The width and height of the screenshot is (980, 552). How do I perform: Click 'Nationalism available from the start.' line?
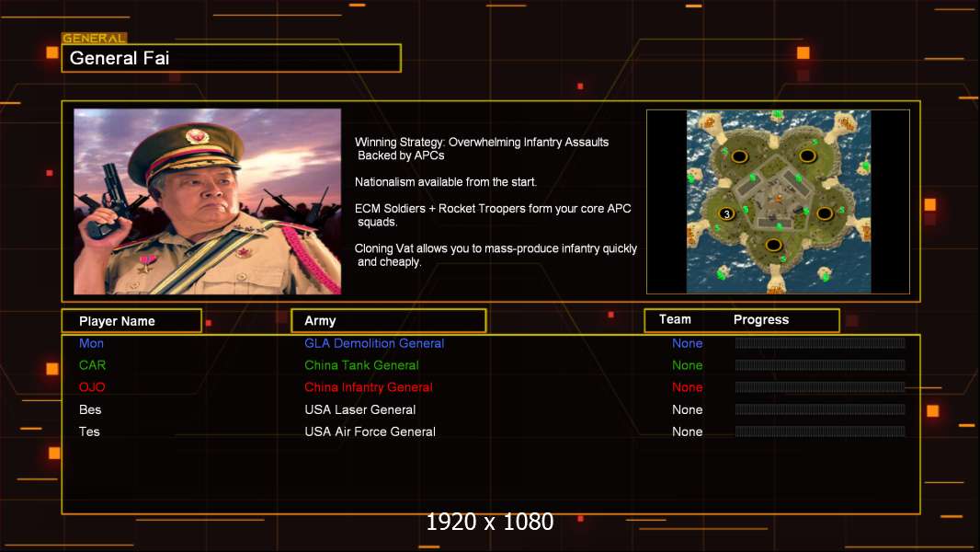click(x=446, y=182)
